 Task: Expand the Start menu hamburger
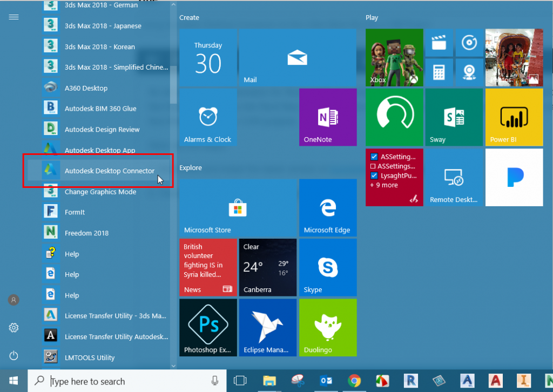pyautogui.click(x=14, y=17)
